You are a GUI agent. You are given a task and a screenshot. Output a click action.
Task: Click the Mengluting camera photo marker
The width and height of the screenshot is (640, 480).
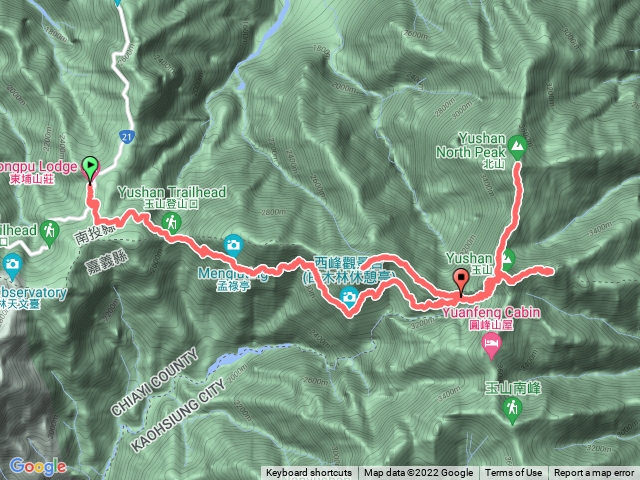pos(233,246)
